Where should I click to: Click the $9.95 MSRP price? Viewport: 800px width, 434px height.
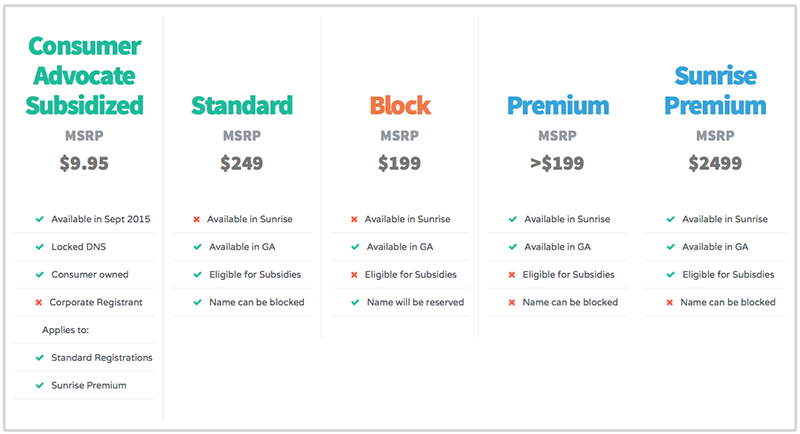tap(84, 163)
